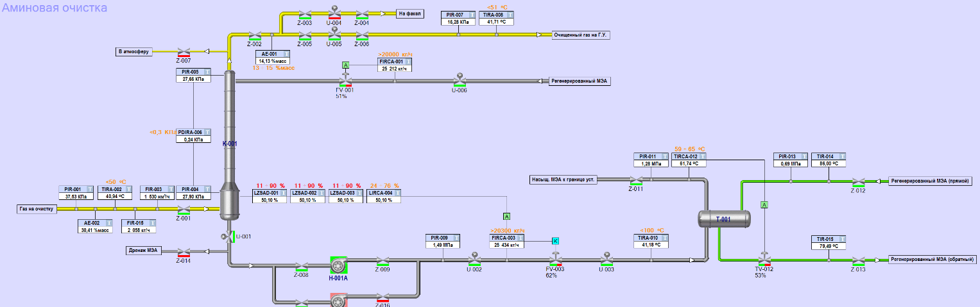Toggle the green A mode indicator above TV-012

pyautogui.click(x=764, y=204)
